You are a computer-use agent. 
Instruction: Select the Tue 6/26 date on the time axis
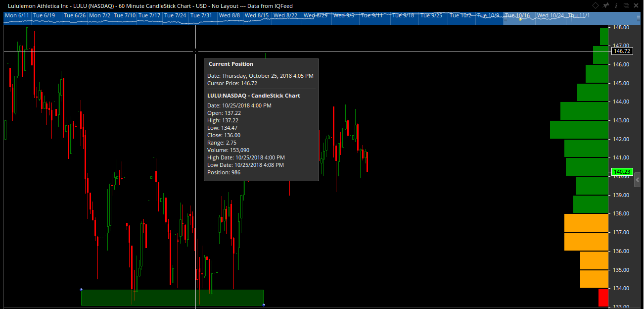pos(75,15)
